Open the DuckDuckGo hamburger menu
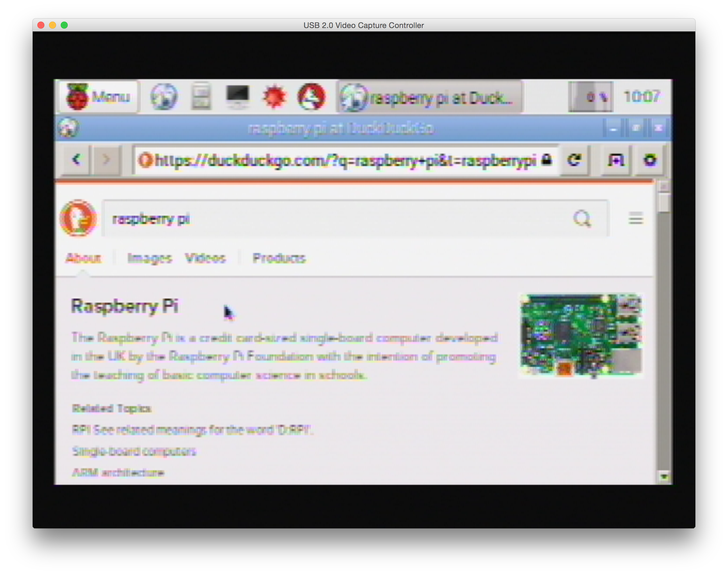The image size is (728, 575). (636, 219)
